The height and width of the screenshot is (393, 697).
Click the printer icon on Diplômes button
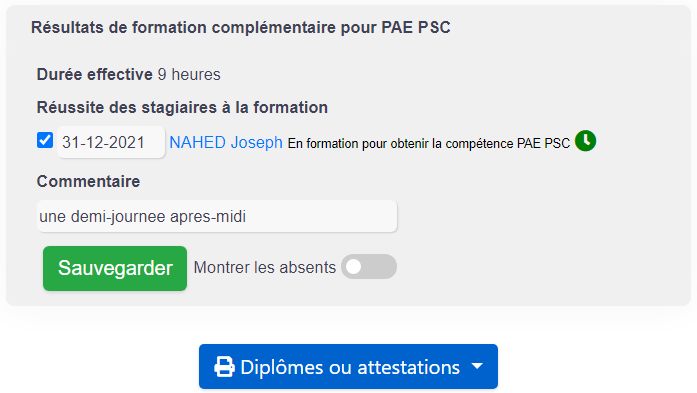point(224,367)
